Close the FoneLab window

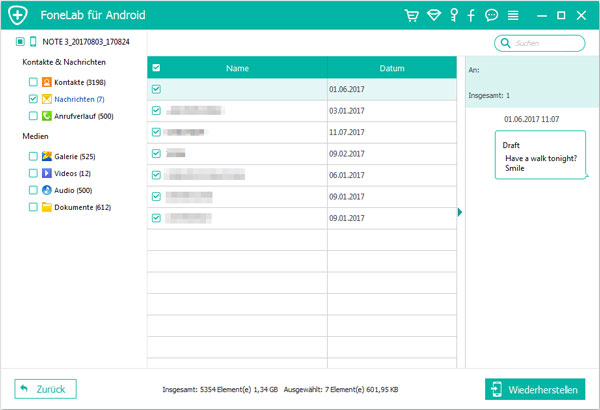tap(581, 15)
